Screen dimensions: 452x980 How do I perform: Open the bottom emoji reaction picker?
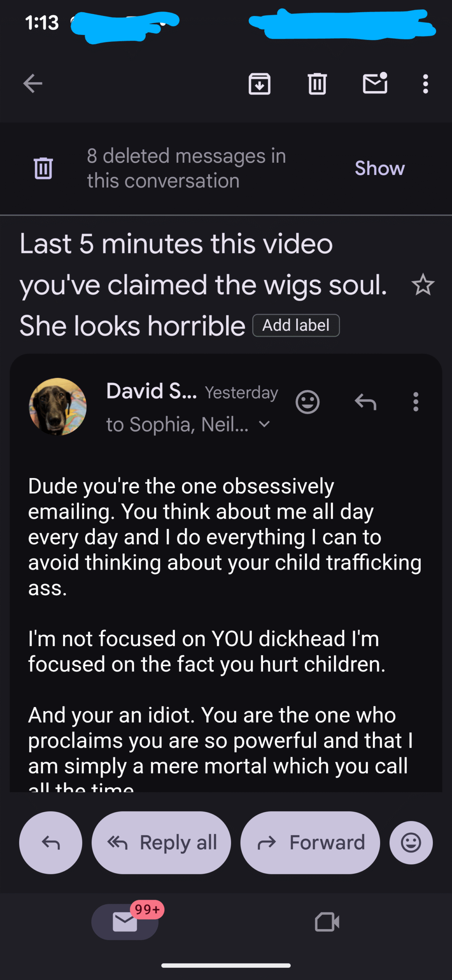click(411, 843)
